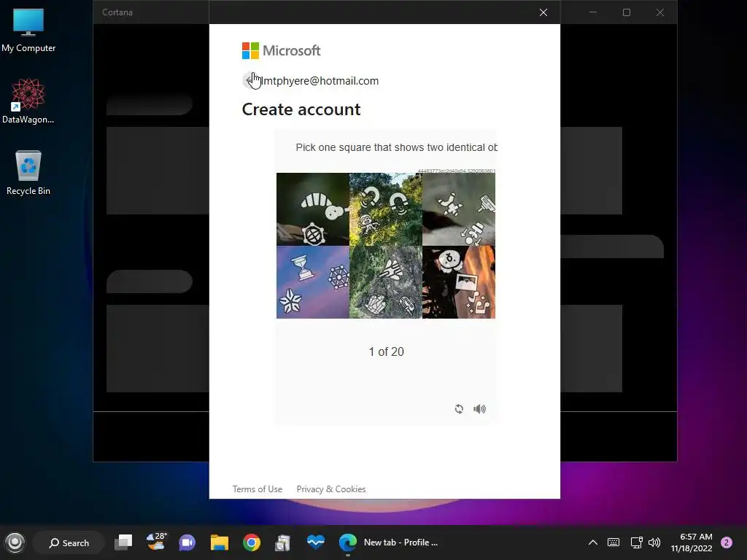
Task: Open the clock showing 6:57 AM
Action: point(692,542)
